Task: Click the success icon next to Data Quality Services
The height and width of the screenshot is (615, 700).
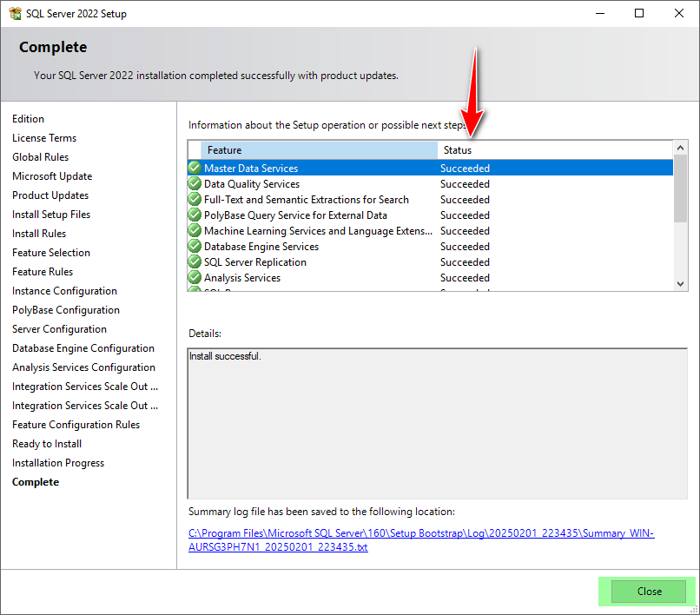Action: tap(194, 183)
